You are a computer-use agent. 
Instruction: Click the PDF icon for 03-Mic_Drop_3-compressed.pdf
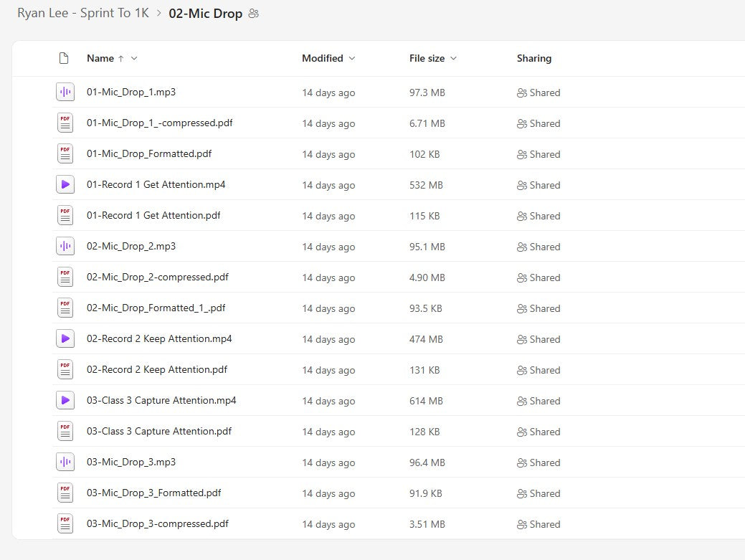(65, 524)
